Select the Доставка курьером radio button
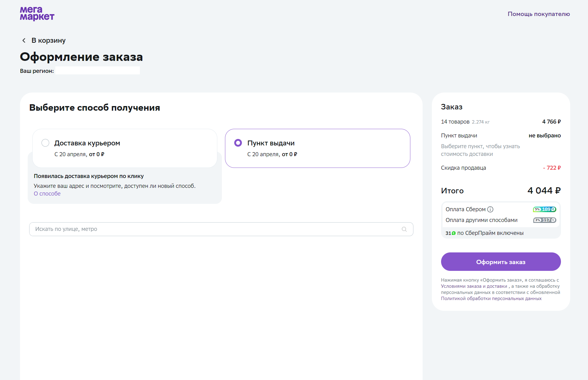 coord(45,143)
